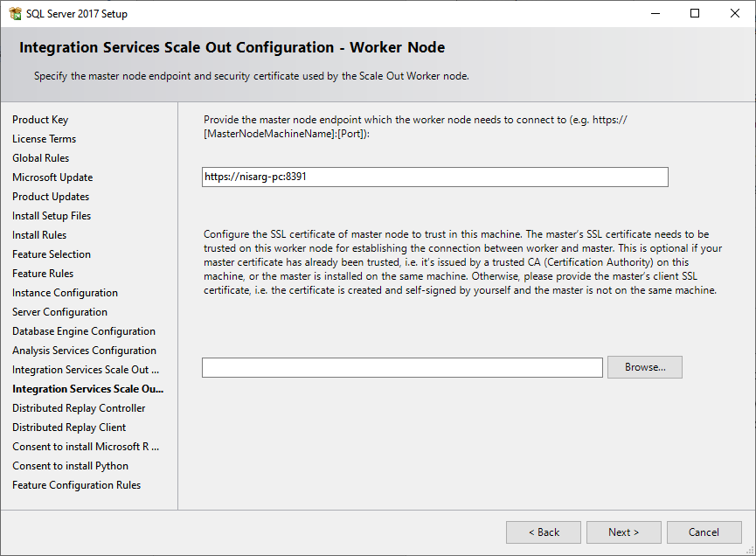Select bold Integration Services Scale Ou... entry
This screenshot has height=556, width=756.
(x=87, y=389)
